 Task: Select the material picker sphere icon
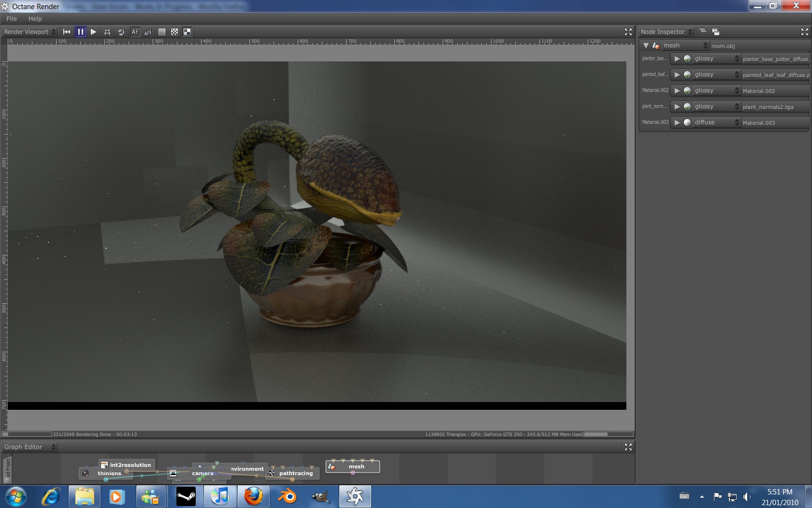point(121,32)
